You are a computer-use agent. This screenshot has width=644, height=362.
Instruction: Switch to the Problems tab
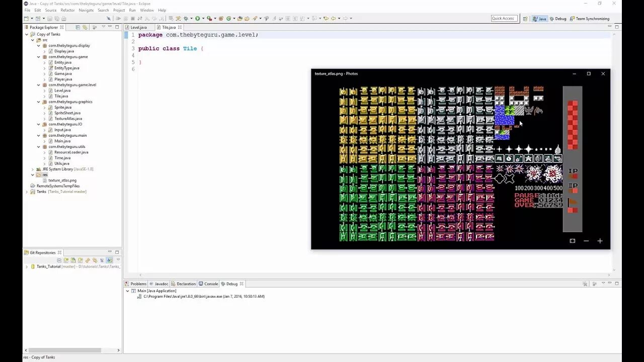136,284
